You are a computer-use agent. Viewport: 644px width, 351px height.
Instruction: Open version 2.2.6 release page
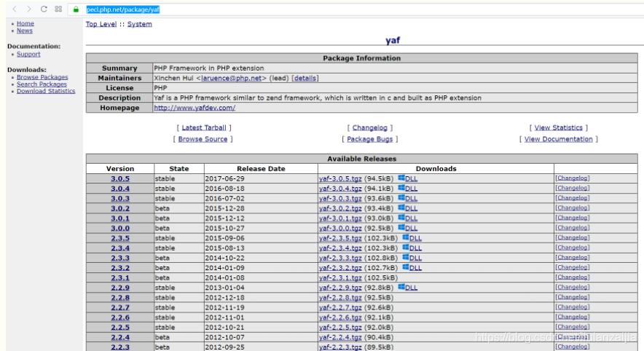[120, 318]
